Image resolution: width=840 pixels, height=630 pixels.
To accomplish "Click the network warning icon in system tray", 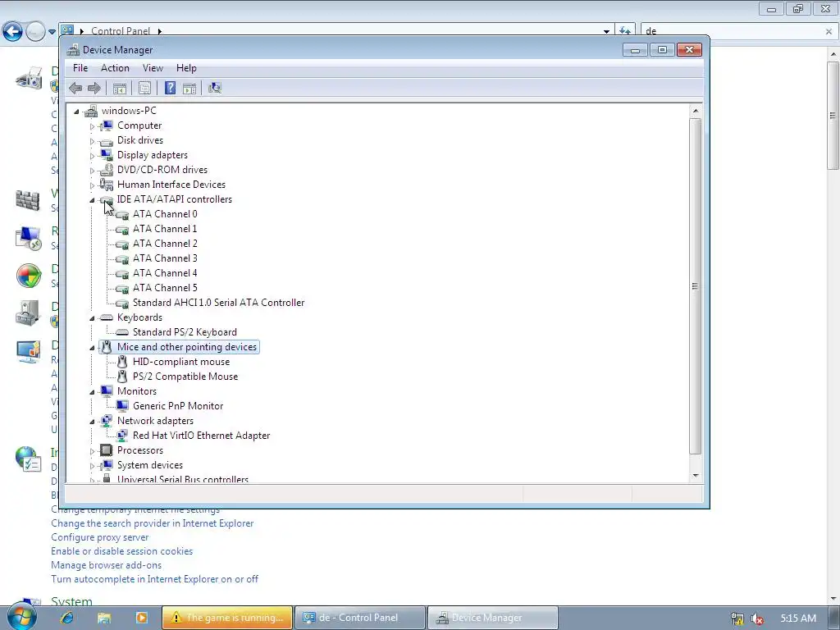I will (737, 619).
